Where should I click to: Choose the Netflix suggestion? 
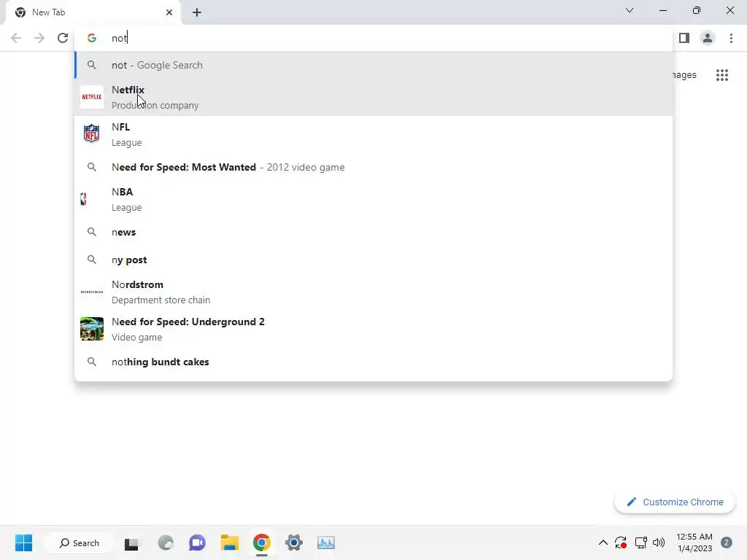[373, 97]
